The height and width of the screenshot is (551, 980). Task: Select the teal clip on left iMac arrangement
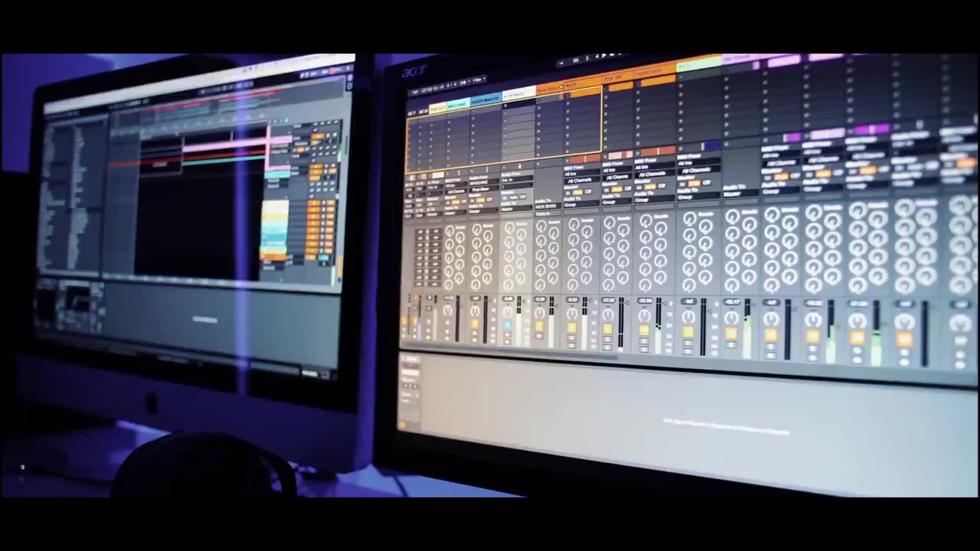click(224, 161)
